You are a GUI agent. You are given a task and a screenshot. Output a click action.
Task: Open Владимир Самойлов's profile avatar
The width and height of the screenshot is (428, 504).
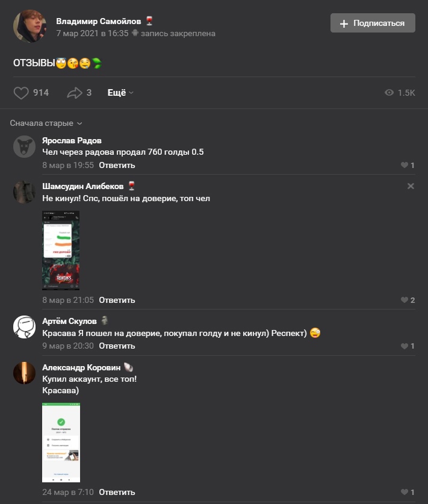(29, 26)
